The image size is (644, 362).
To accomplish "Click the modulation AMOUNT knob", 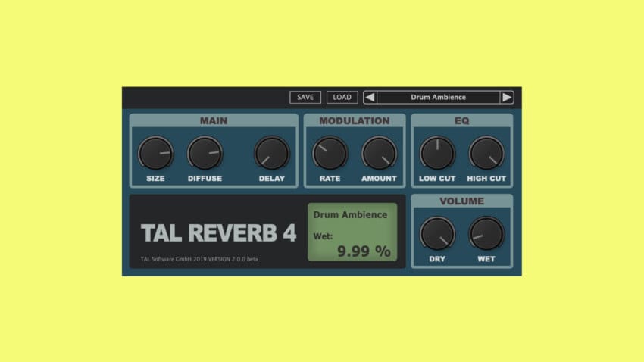I will tap(379, 153).
